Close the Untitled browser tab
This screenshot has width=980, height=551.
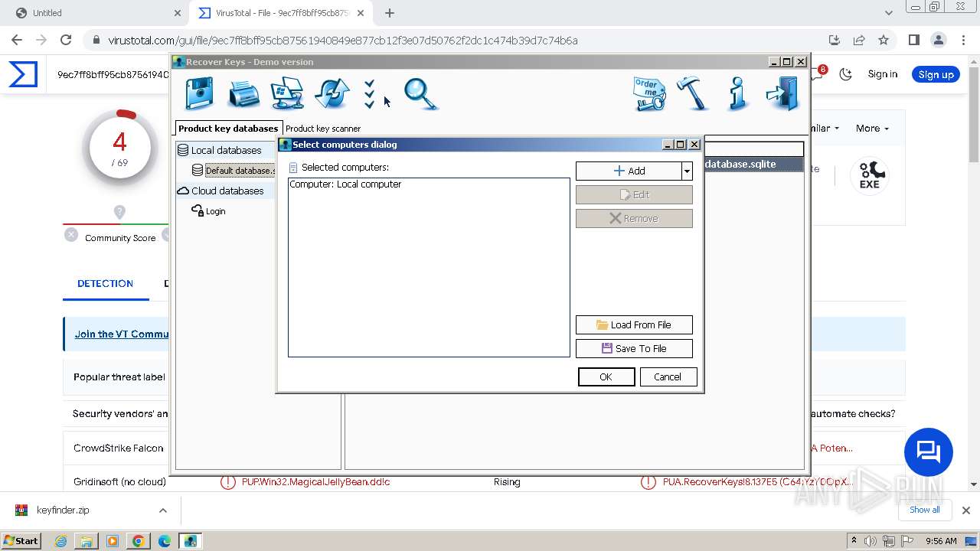click(x=178, y=13)
